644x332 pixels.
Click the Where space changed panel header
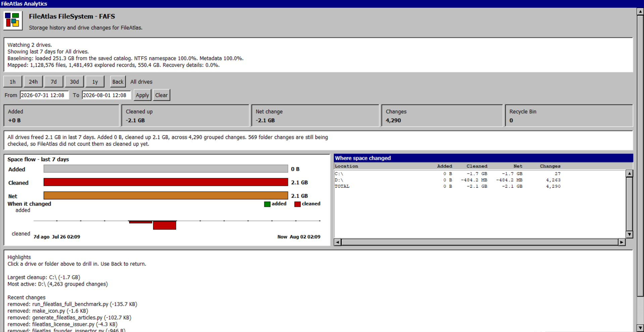pyautogui.click(x=484, y=158)
